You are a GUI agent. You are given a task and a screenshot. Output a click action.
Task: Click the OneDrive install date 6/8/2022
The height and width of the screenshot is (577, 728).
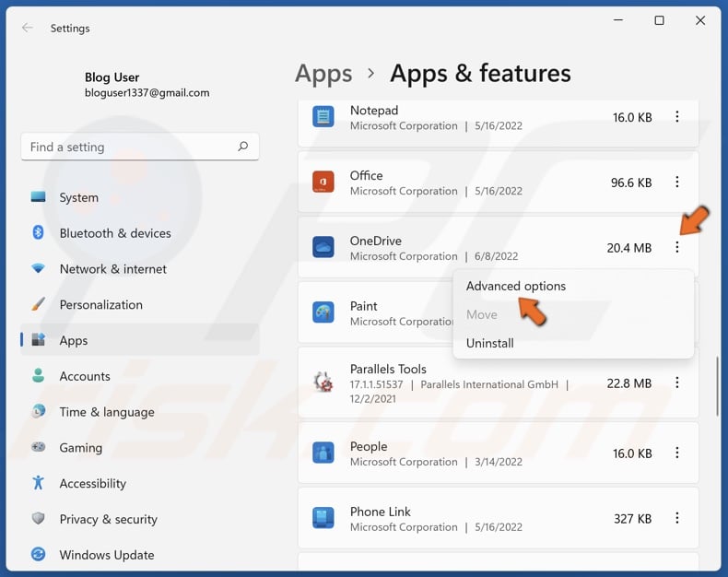tap(497, 256)
